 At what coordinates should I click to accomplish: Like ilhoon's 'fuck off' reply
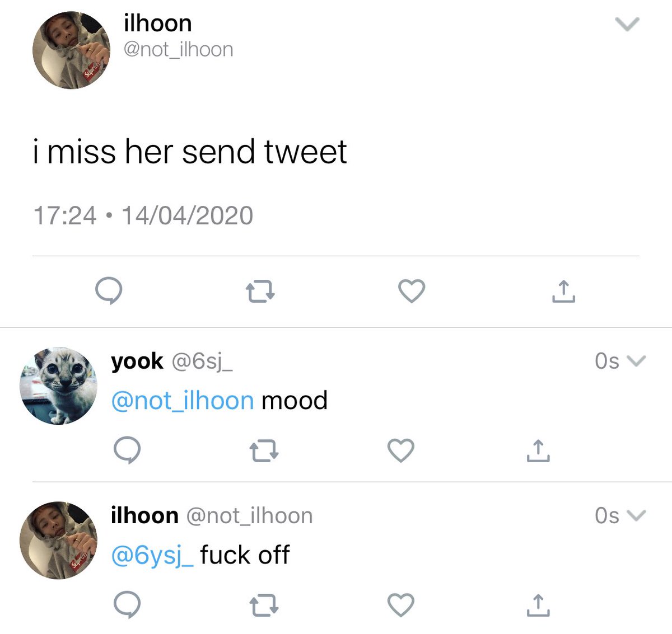401,605
